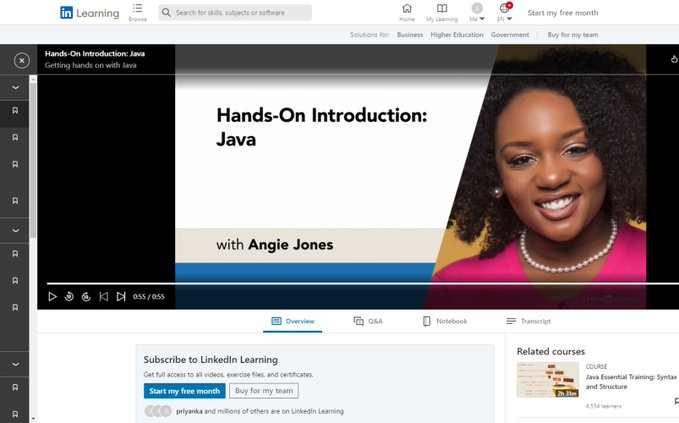
Task: Click the 4,554 learners count
Action: click(x=603, y=406)
